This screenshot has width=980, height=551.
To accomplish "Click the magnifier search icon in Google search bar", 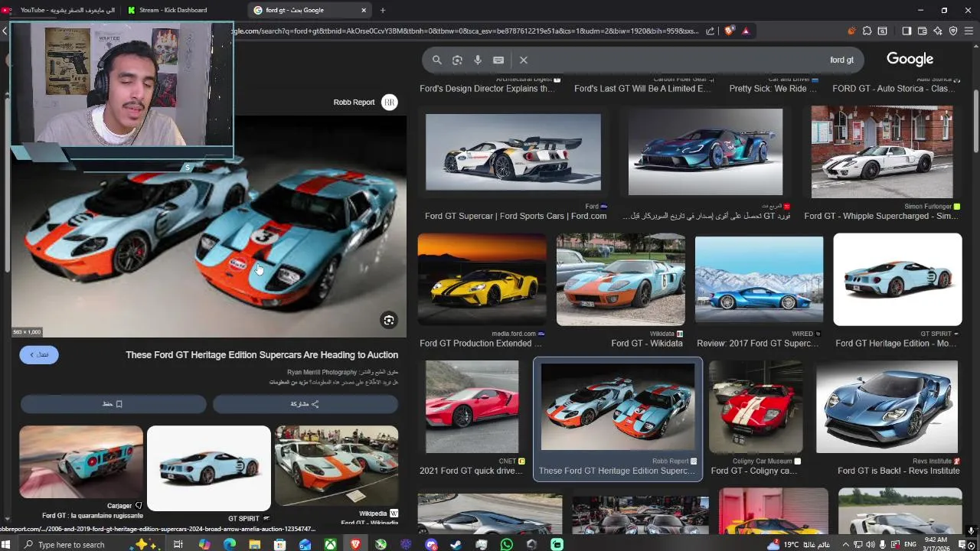I will 437,60.
